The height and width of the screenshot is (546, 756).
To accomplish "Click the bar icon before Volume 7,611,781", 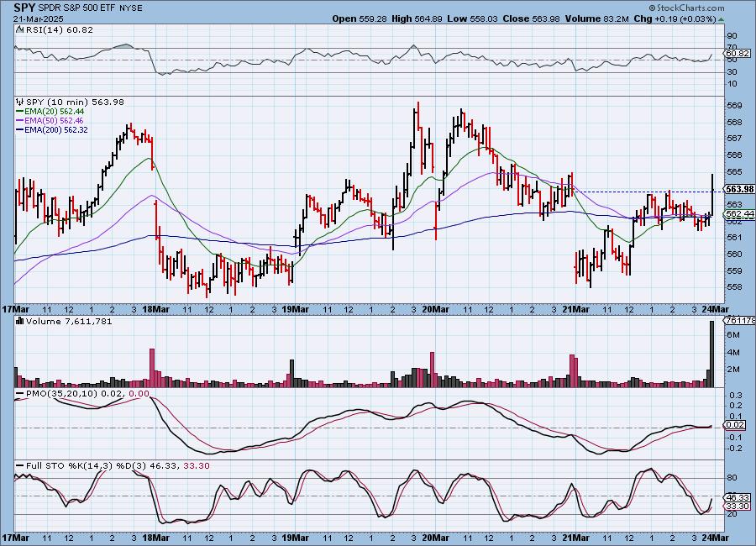I will (x=20, y=321).
